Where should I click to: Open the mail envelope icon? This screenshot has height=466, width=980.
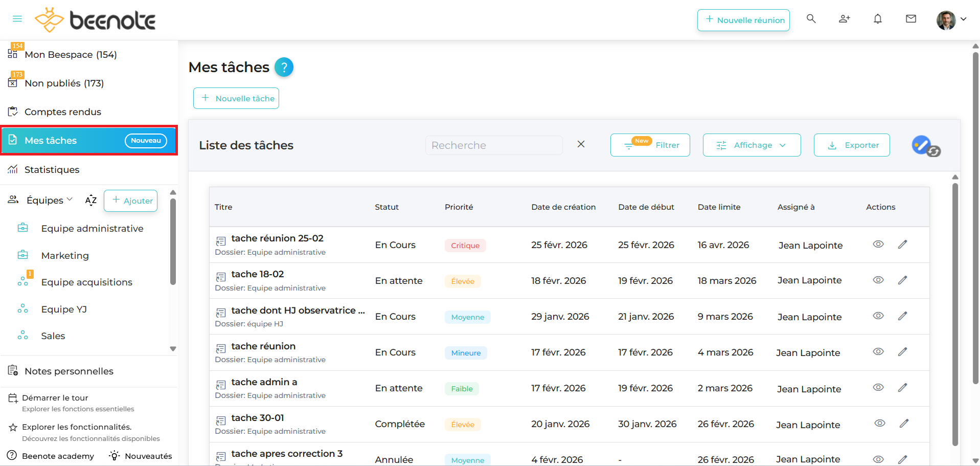coord(910,19)
